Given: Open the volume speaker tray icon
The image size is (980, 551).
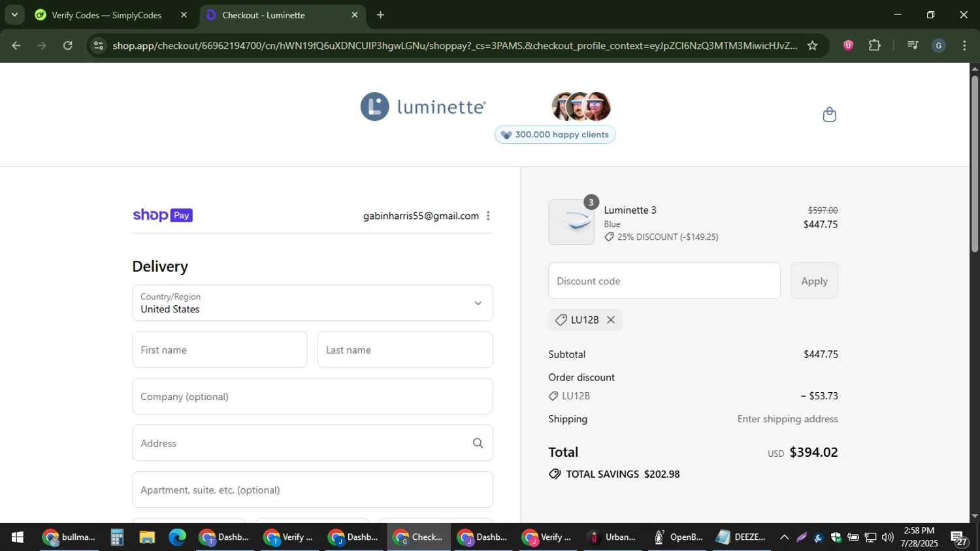Looking at the screenshot, I should [x=887, y=537].
